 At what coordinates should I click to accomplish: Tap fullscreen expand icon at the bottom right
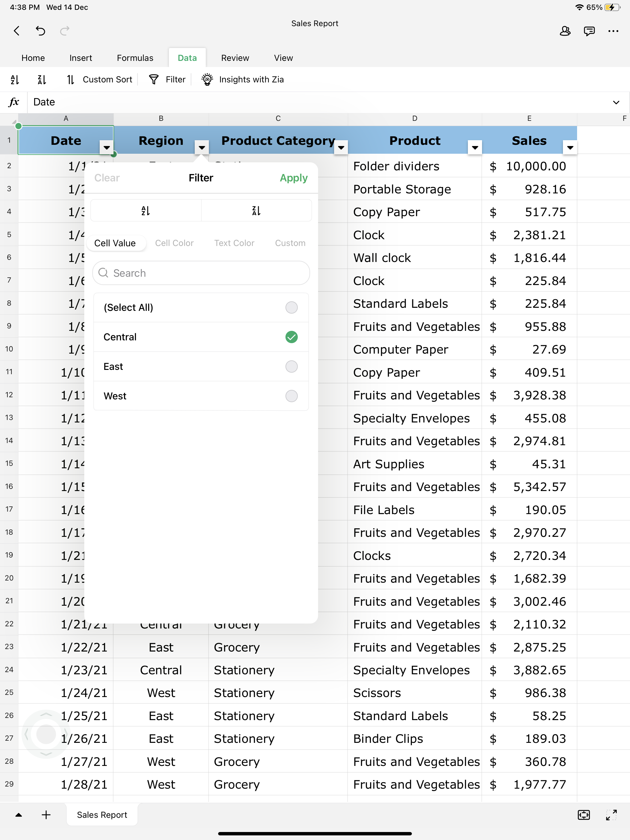[x=611, y=814]
